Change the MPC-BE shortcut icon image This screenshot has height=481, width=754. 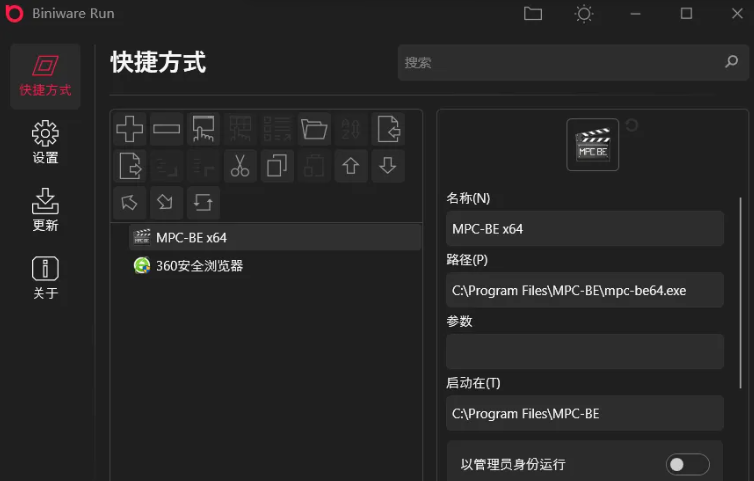coord(592,144)
